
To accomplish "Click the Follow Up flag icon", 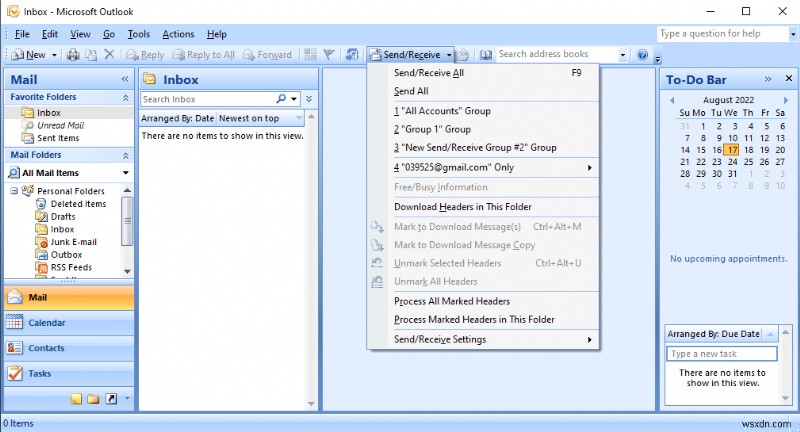I will click(329, 55).
